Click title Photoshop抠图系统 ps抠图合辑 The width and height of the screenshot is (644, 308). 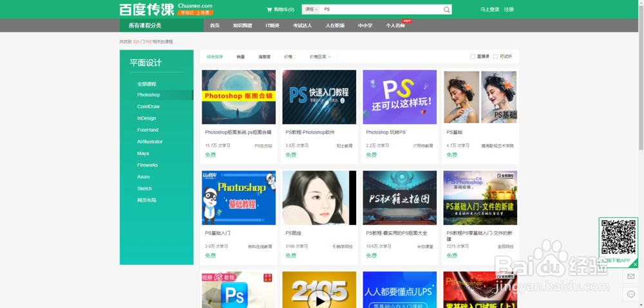point(238,132)
